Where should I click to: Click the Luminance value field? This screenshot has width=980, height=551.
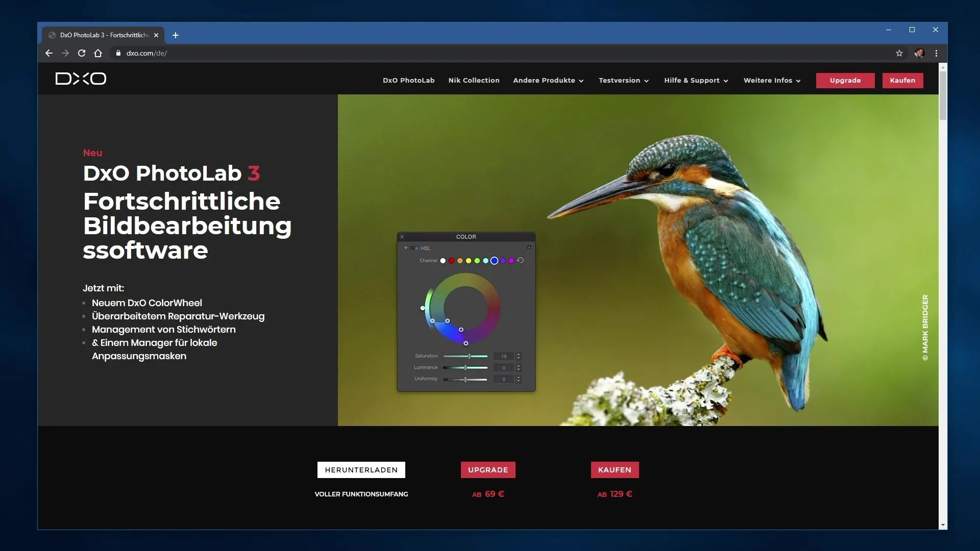[x=504, y=367]
